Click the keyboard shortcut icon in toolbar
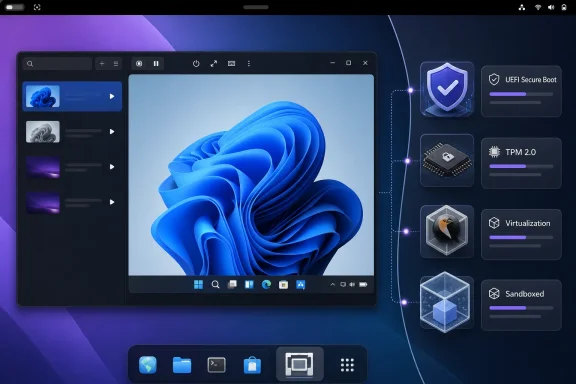The width and height of the screenshot is (576, 384). (231, 64)
